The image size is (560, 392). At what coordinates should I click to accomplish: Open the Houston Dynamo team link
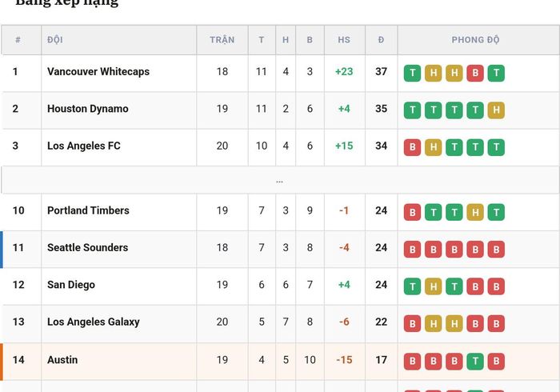click(x=88, y=109)
